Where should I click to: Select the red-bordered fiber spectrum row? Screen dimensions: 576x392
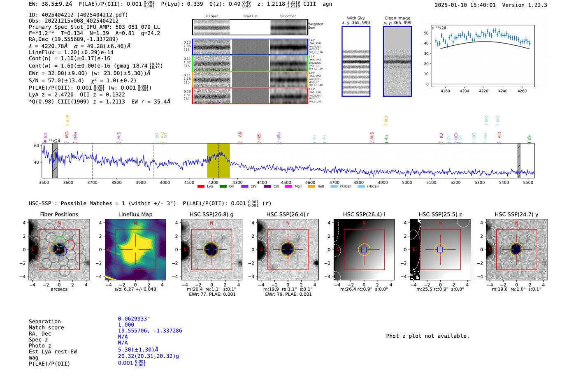click(x=250, y=96)
